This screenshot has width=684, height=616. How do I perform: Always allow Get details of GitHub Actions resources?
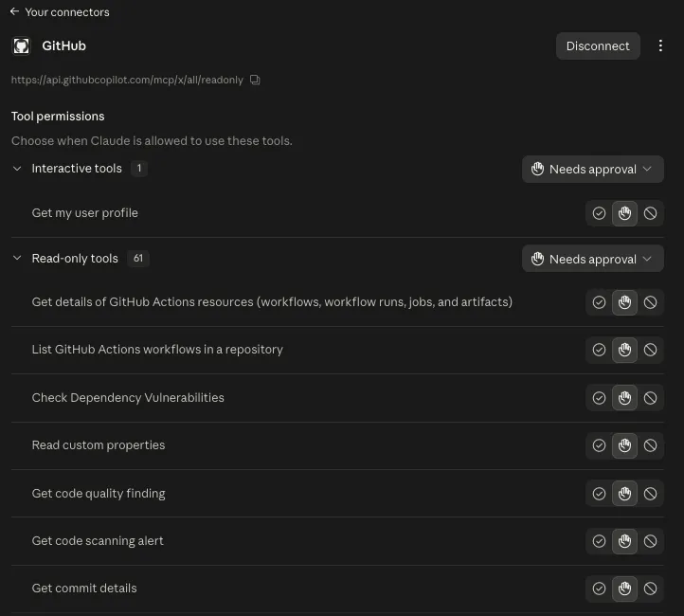599,302
